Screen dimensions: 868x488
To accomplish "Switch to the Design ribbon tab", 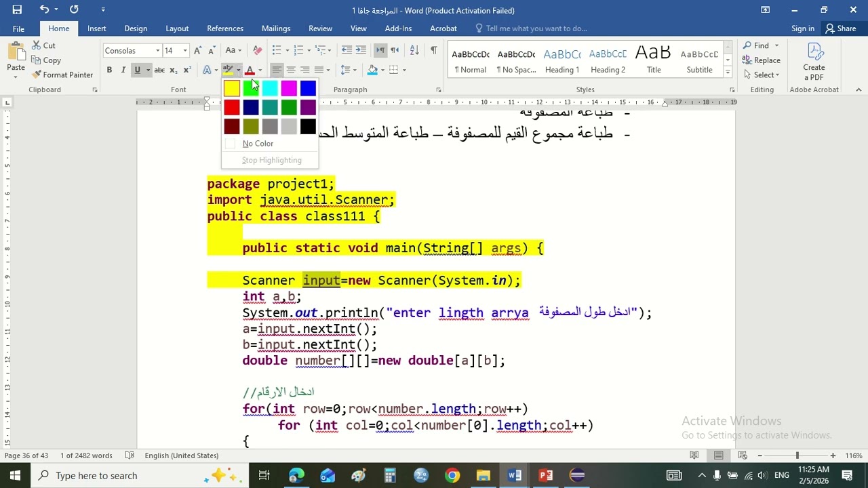I will (136, 28).
